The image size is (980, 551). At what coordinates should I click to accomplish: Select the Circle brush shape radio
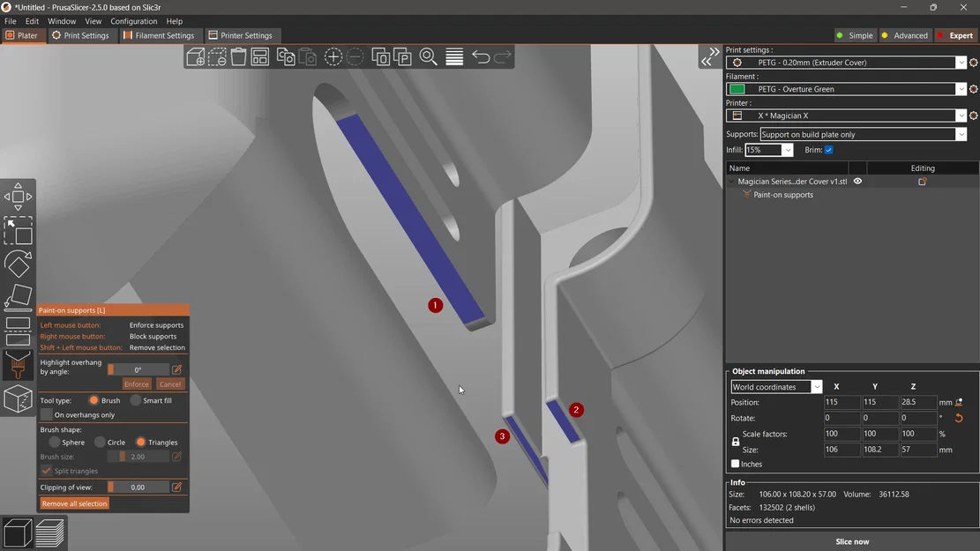tap(100, 443)
